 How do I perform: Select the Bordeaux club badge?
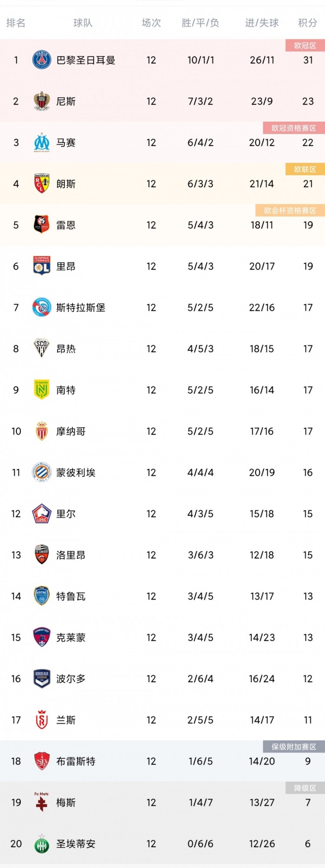[x=42, y=678]
